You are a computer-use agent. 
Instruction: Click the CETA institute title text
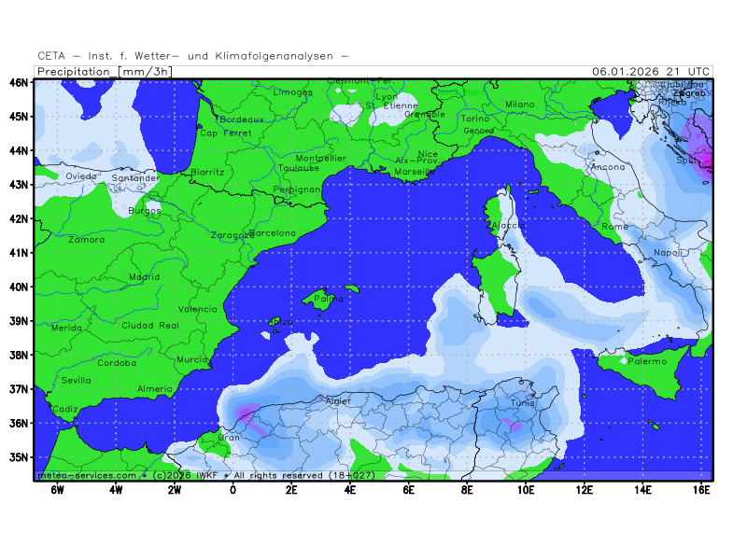click(x=192, y=56)
